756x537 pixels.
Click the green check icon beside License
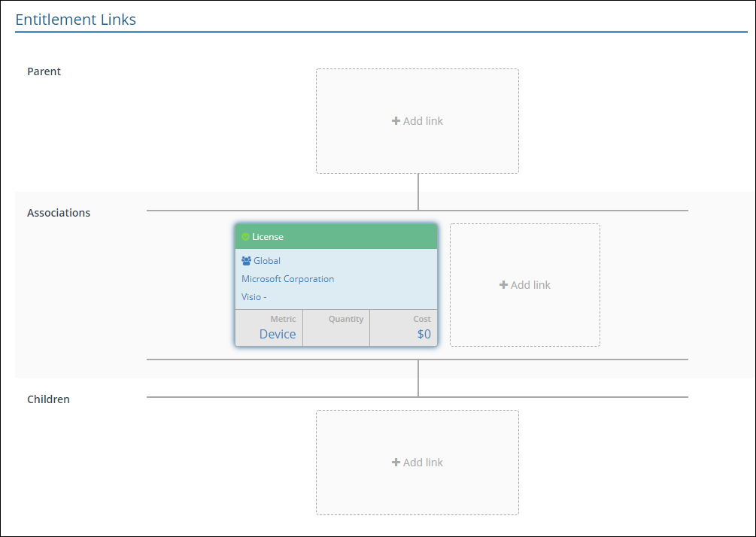(x=245, y=237)
